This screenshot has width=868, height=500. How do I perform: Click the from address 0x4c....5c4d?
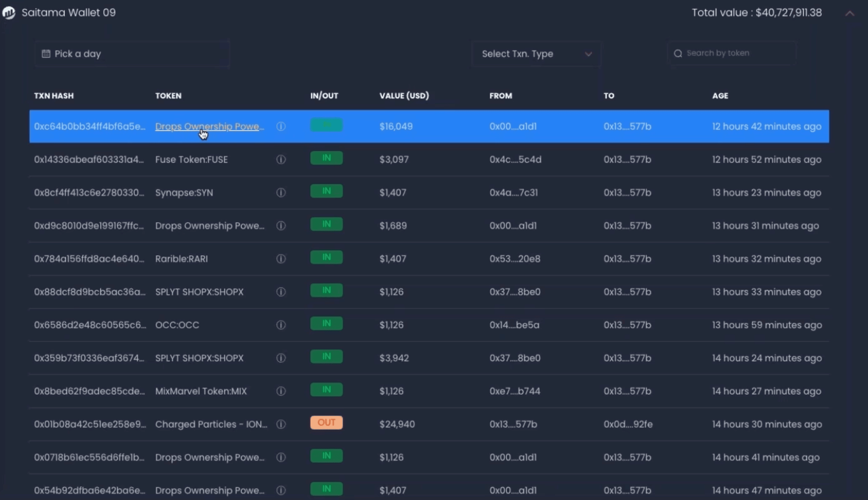515,160
